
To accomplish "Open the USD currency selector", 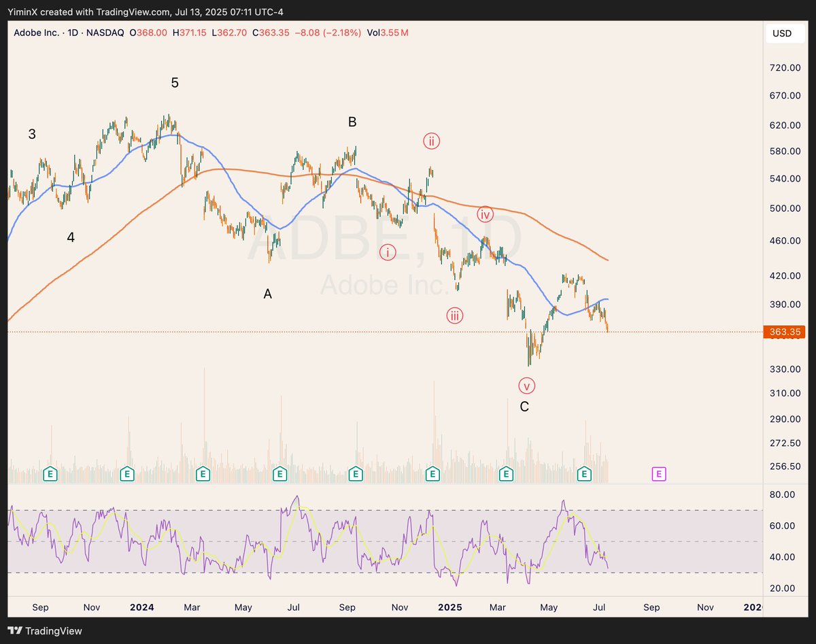I will (x=785, y=33).
